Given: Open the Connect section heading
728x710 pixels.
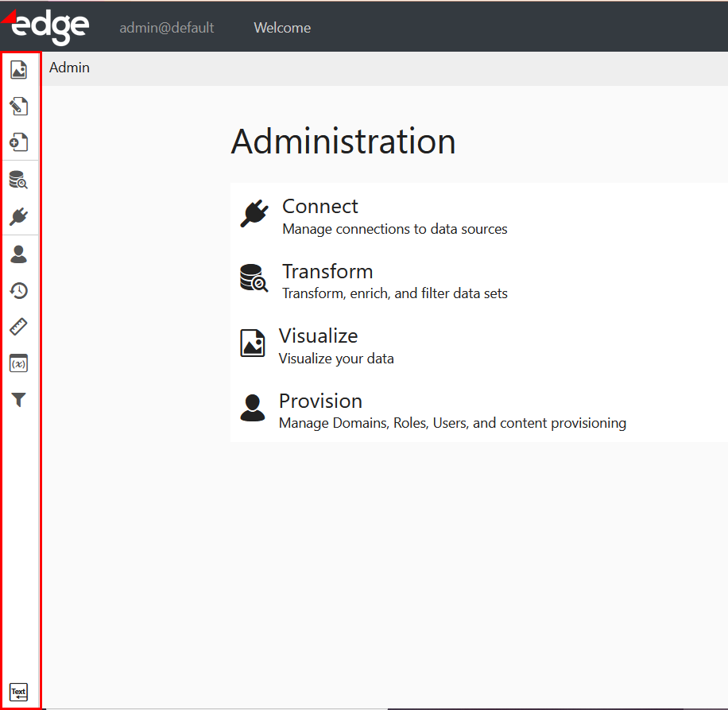Looking at the screenshot, I should pyautogui.click(x=320, y=206).
